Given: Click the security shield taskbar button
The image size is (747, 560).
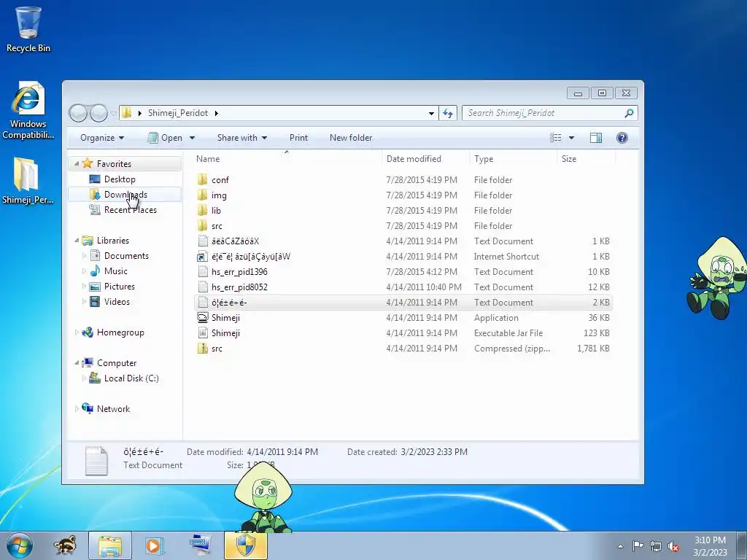Looking at the screenshot, I should tap(246, 545).
